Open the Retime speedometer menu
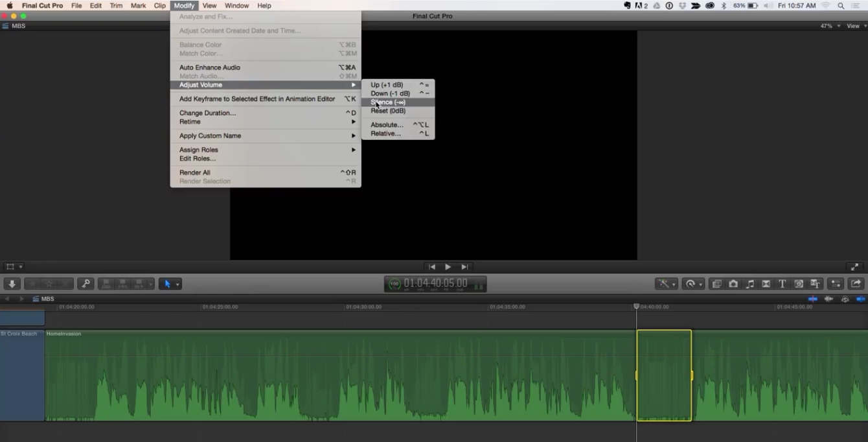This screenshot has width=868, height=442. 694,284
